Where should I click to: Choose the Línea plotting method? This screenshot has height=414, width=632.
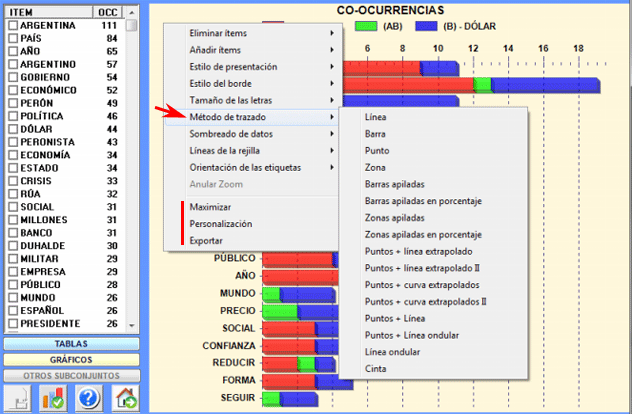coord(375,117)
